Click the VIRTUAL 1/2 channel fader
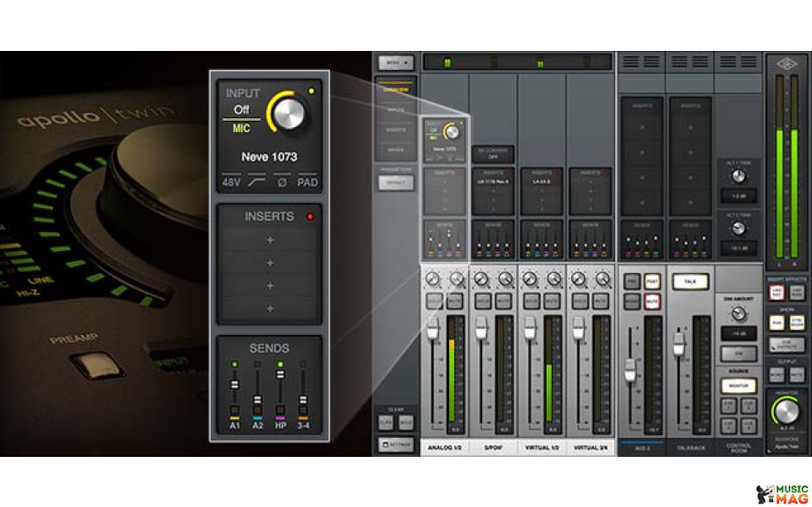This screenshot has width=812, height=507. 530,328
